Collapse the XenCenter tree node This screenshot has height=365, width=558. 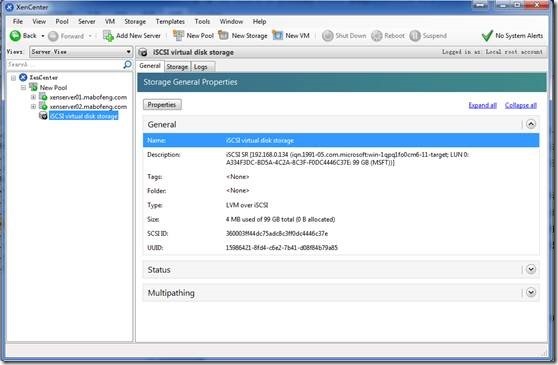(x=14, y=78)
